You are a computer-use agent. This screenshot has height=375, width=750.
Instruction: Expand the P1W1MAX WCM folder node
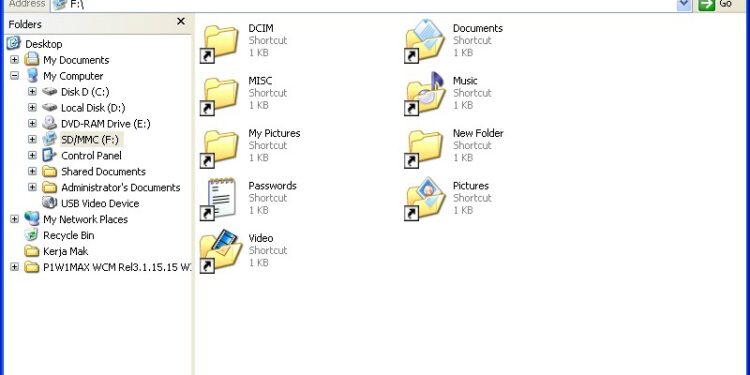(14, 267)
